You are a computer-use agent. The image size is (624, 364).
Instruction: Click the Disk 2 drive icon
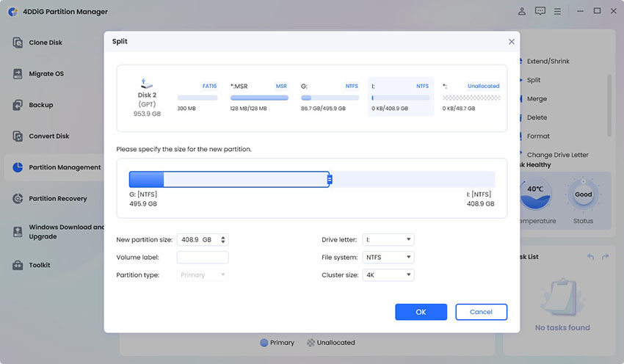pos(146,84)
